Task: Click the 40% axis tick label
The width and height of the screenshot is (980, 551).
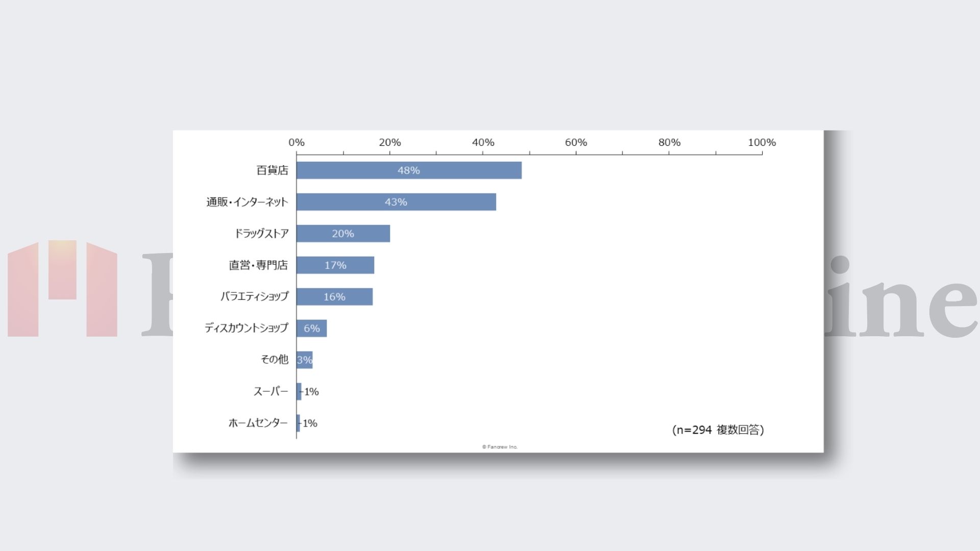Action: point(483,142)
